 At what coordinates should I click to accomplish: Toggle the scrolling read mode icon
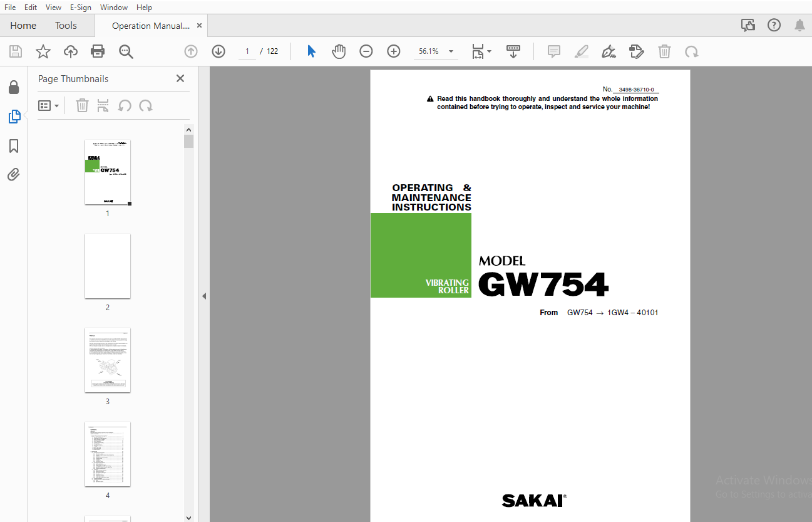point(513,51)
